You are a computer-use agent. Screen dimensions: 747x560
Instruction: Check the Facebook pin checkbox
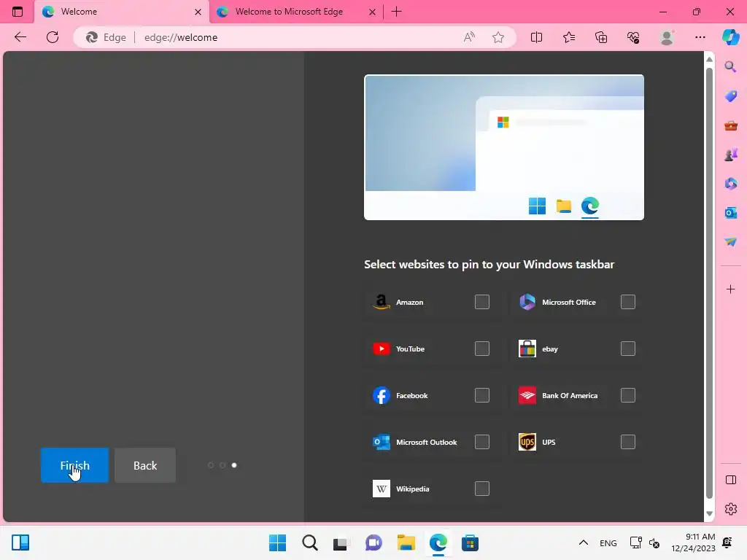tap(482, 395)
